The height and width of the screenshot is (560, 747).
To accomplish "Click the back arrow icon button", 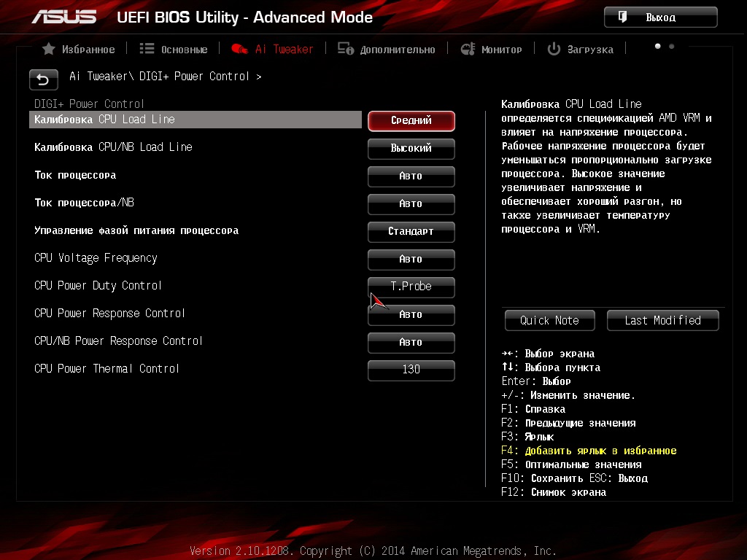I will pyautogui.click(x=43, y=79).
